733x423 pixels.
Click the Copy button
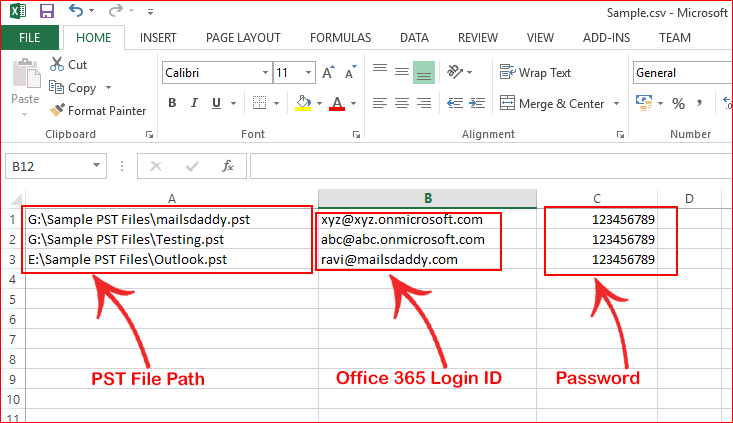coord(73,87)
